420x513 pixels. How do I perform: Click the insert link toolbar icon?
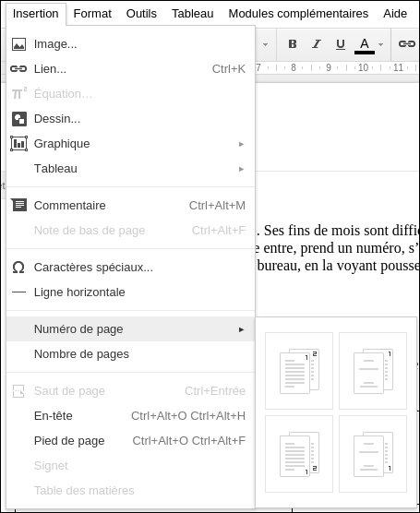pyautogui.click(x=407, y=43)
